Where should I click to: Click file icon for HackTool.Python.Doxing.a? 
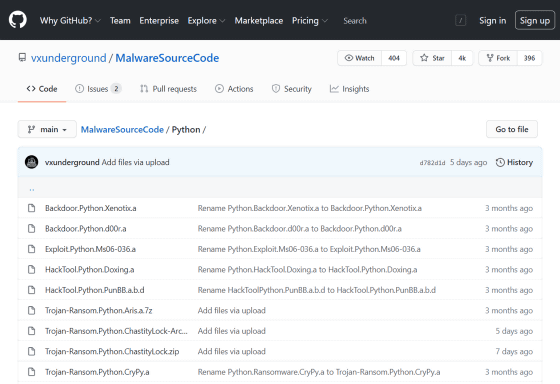[32, 269]
